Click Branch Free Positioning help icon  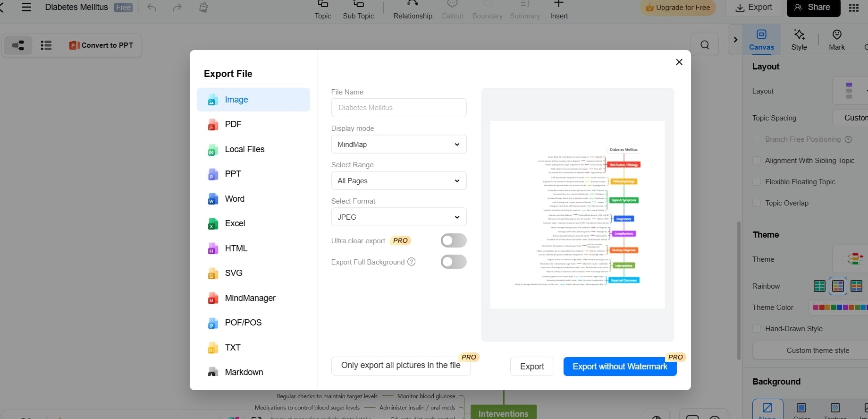[x=848, y=139]
